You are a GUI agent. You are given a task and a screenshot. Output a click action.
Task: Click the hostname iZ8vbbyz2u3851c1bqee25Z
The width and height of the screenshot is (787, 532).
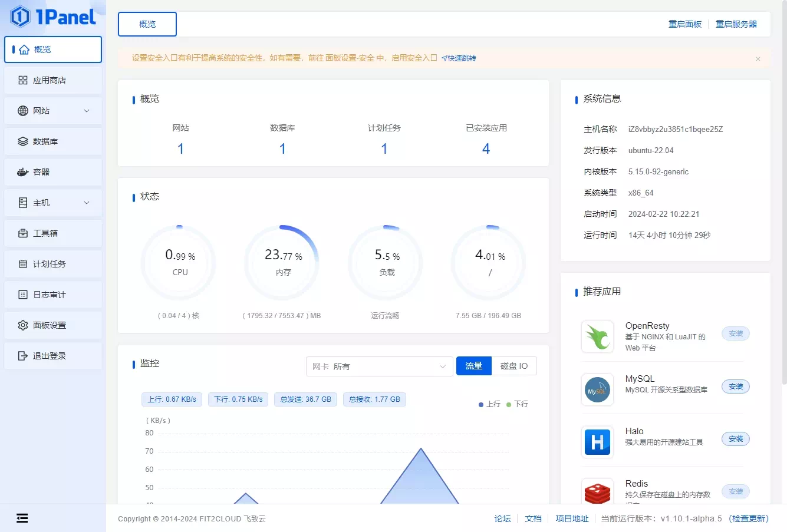(x=676, y=130)
